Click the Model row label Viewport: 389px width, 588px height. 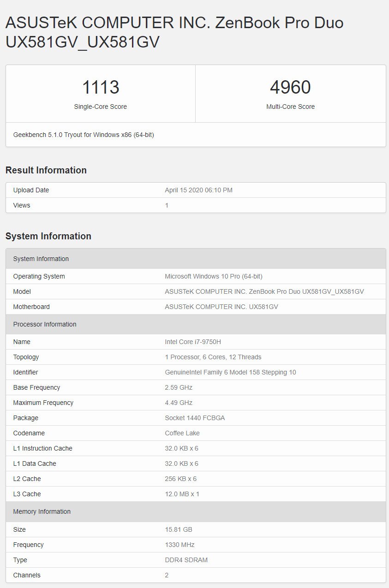(x=22, y=291)
